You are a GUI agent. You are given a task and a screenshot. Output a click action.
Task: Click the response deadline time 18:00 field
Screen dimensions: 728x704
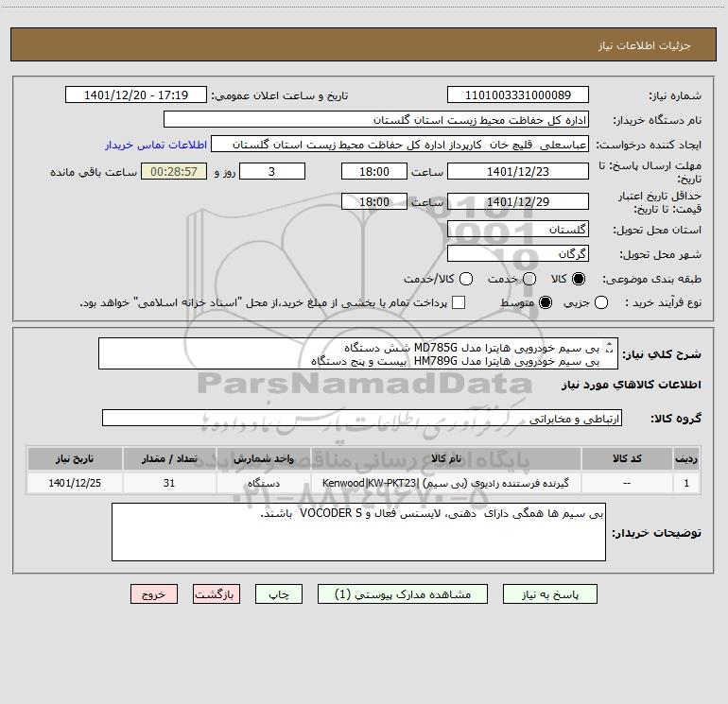[x=374, y=171]
